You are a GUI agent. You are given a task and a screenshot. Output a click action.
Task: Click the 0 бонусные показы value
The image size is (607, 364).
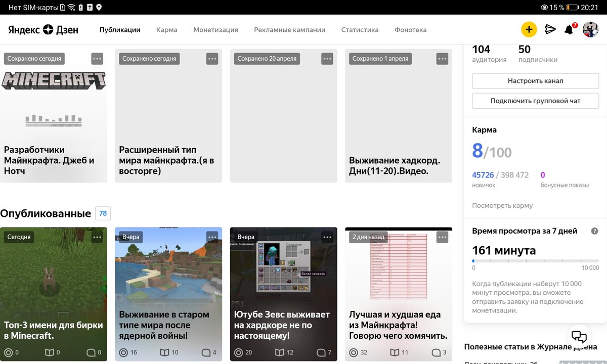543,175
